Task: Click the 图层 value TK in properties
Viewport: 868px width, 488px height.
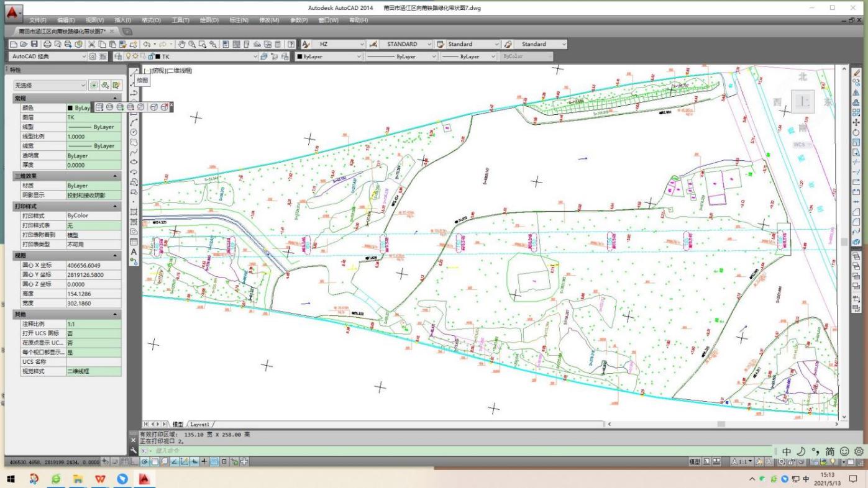Action: point(93,117)
